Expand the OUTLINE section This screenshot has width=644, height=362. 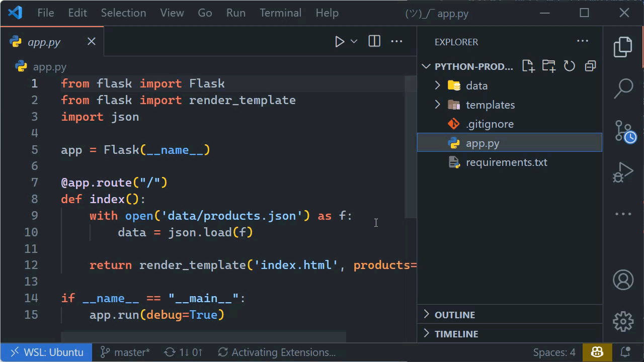(x=455, y=314)
